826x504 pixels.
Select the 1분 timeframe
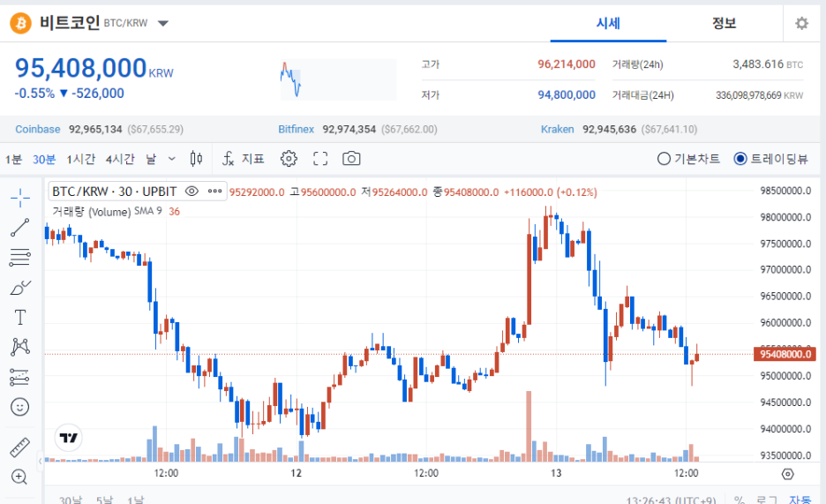14,159
